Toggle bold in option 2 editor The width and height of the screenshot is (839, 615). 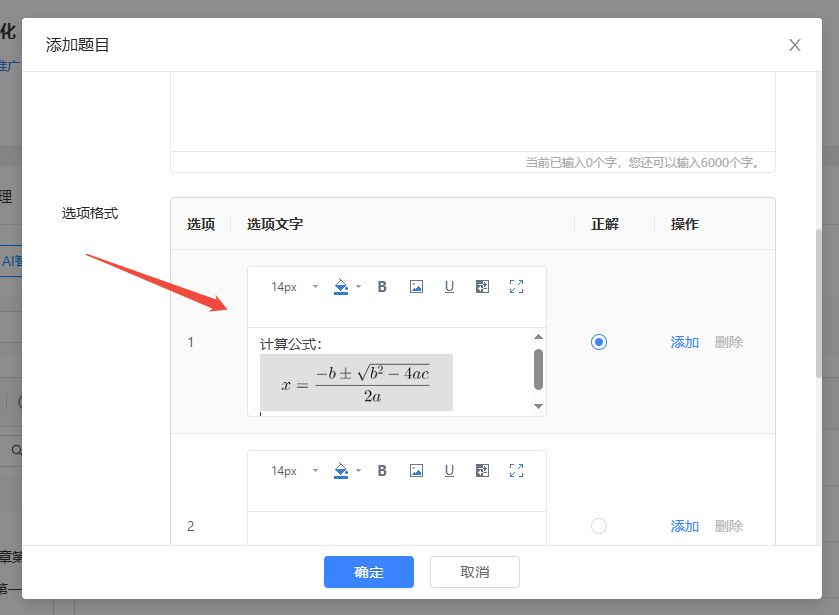click(x=382, y=471)
